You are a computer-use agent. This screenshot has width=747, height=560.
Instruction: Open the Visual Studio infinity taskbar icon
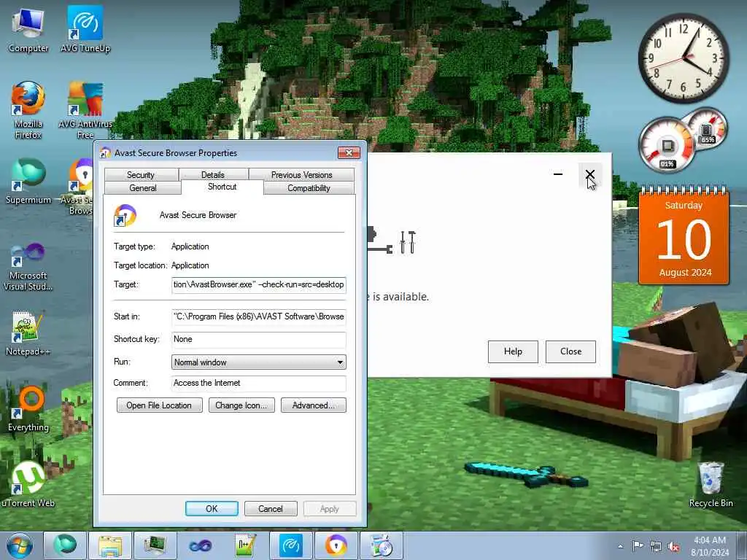click(200, 545)
